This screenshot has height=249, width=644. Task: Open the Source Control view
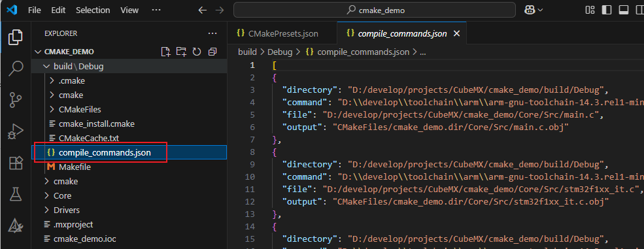(x=15, y=100)
